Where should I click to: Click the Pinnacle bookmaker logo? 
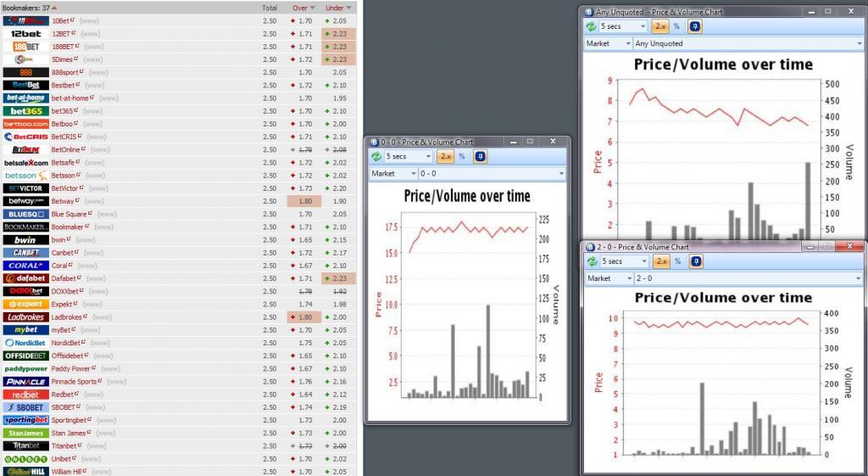tap(26, 381)
